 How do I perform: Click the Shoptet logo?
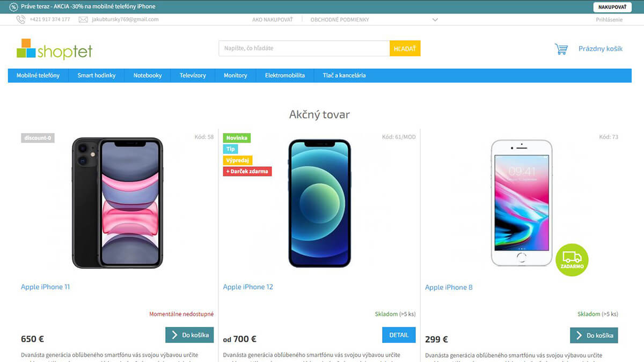54,49
